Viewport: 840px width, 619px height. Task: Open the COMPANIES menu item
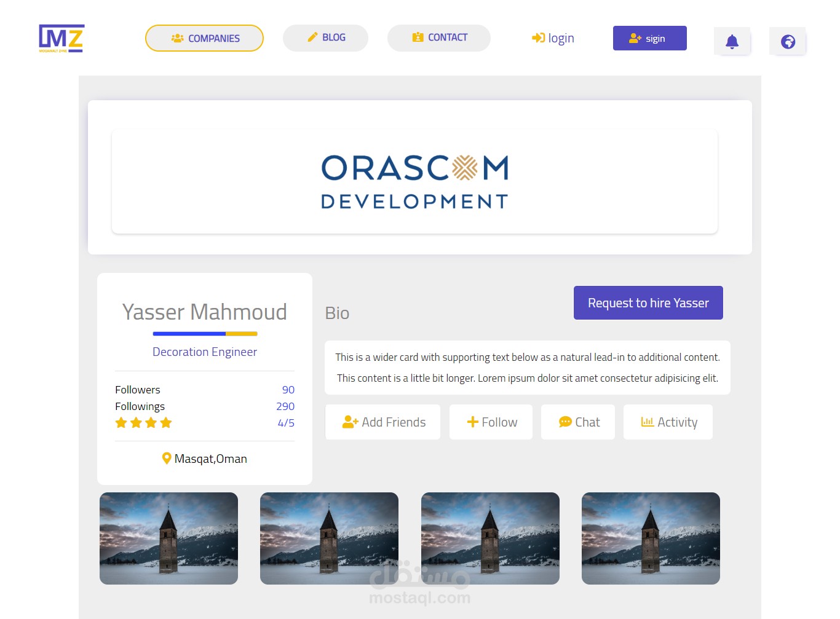(x=204, y=38)
